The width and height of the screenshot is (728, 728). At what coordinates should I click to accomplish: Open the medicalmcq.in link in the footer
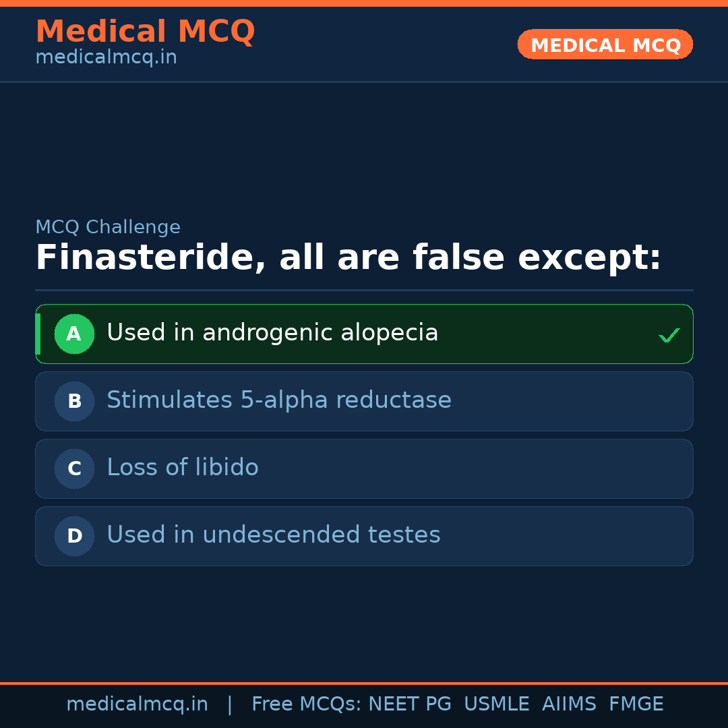tap(137, 704)
